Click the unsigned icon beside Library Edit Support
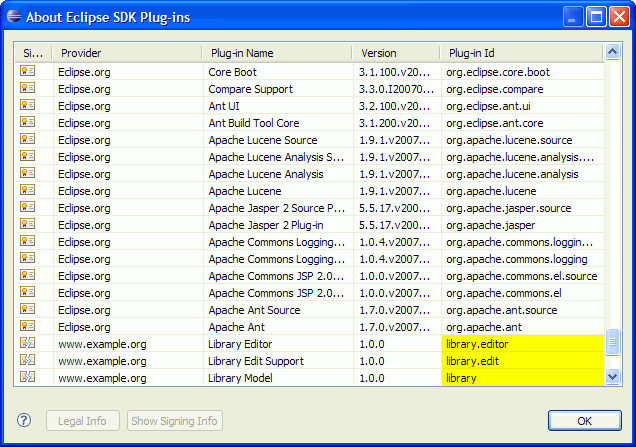Viewport: 636px width, 447px height. [x=28, y=360]
